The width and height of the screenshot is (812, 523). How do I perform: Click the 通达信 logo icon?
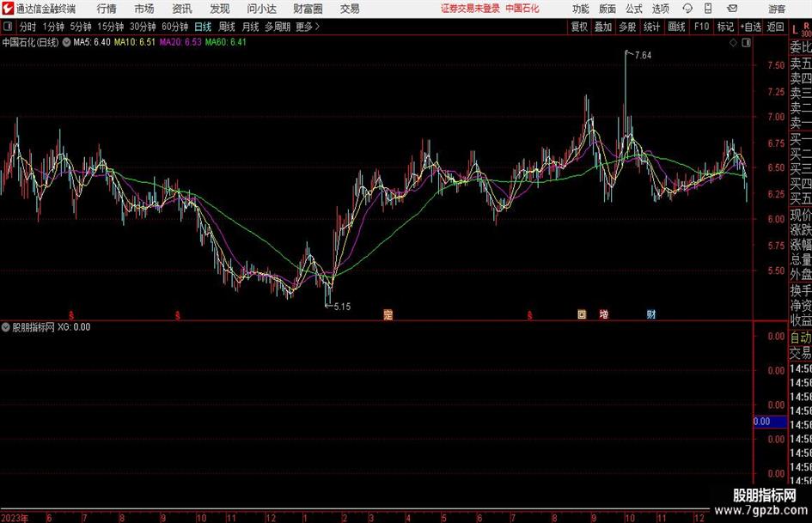coord(8,9)
